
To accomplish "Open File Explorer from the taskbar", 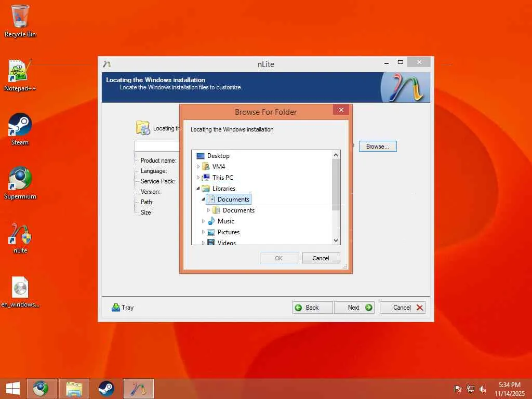I will [74, 389].
